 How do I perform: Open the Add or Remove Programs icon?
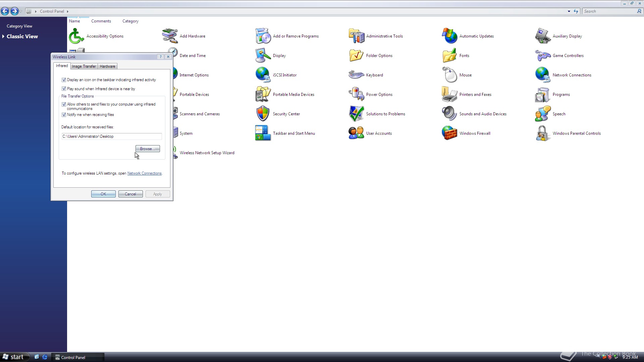pos(263,36)
